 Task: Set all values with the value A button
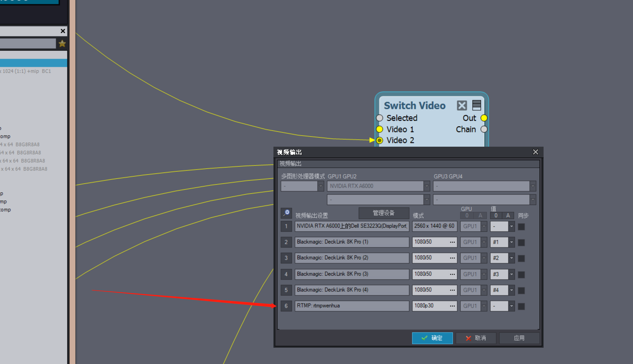click(508, 216)
